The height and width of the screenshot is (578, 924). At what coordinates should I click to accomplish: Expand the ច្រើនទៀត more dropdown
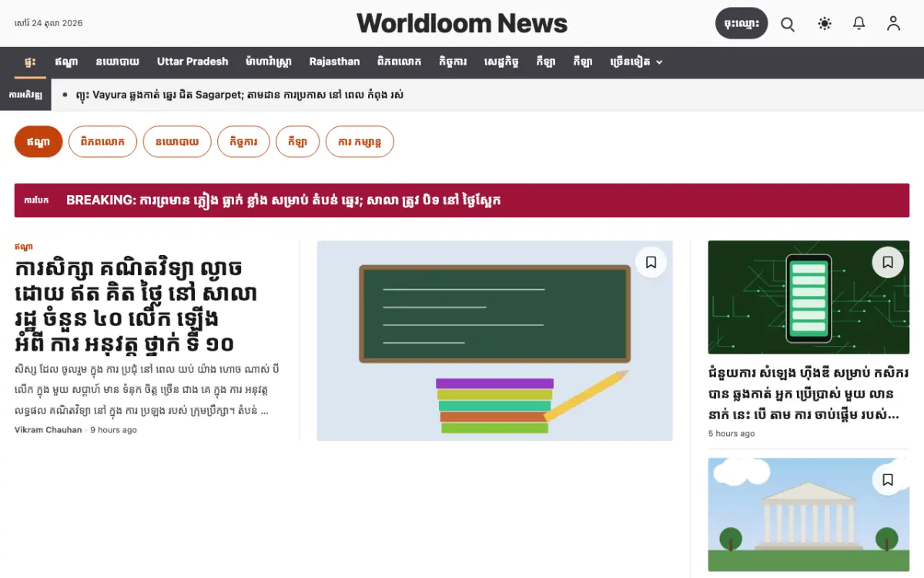tap(636, 62)
